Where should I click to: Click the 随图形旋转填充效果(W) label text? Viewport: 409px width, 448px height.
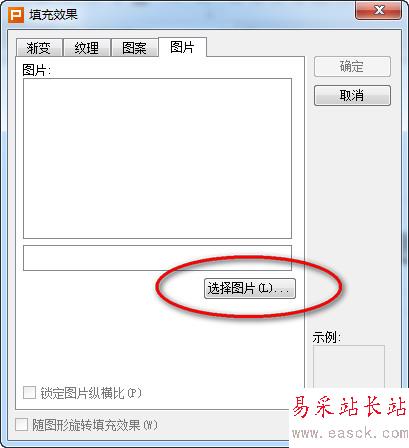click(95, 425)
